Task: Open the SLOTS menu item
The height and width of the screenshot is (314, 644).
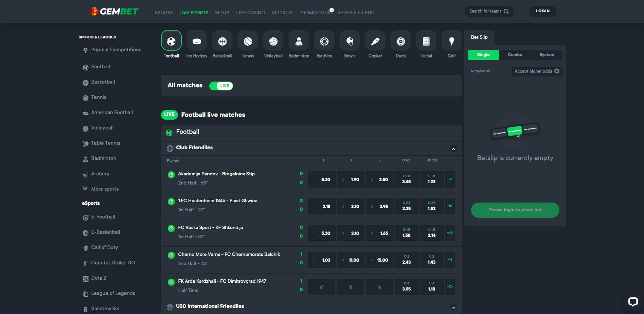Action: coord(222,13)
